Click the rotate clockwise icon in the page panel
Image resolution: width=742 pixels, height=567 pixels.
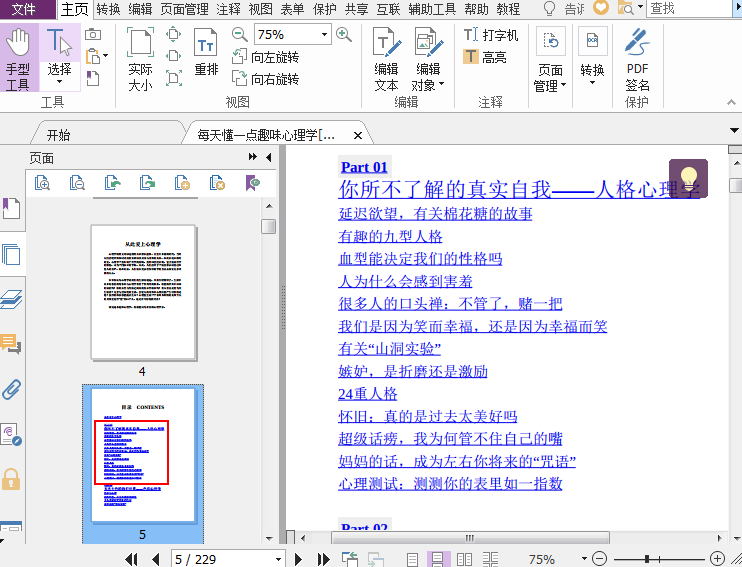click(x=147, y=183)
